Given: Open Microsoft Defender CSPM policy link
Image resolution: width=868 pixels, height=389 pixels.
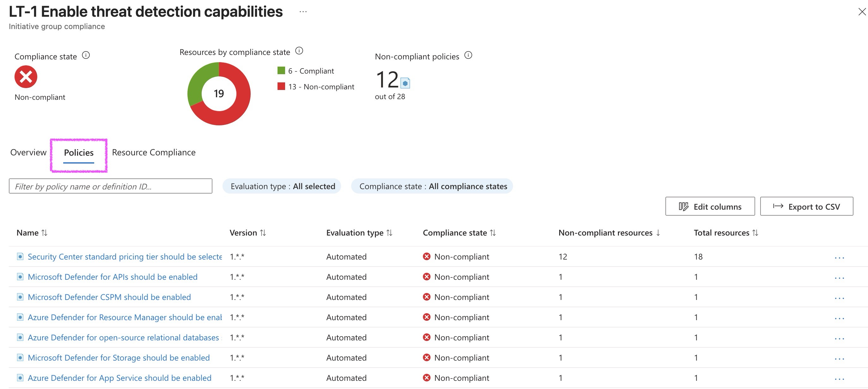Looking at the screenshot, I should point(109,297).
